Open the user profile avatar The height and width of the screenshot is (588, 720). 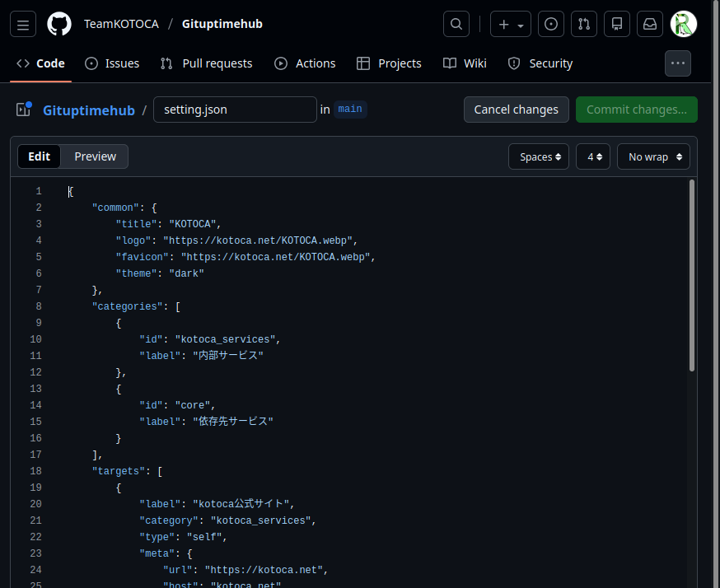tap(684, 24)
